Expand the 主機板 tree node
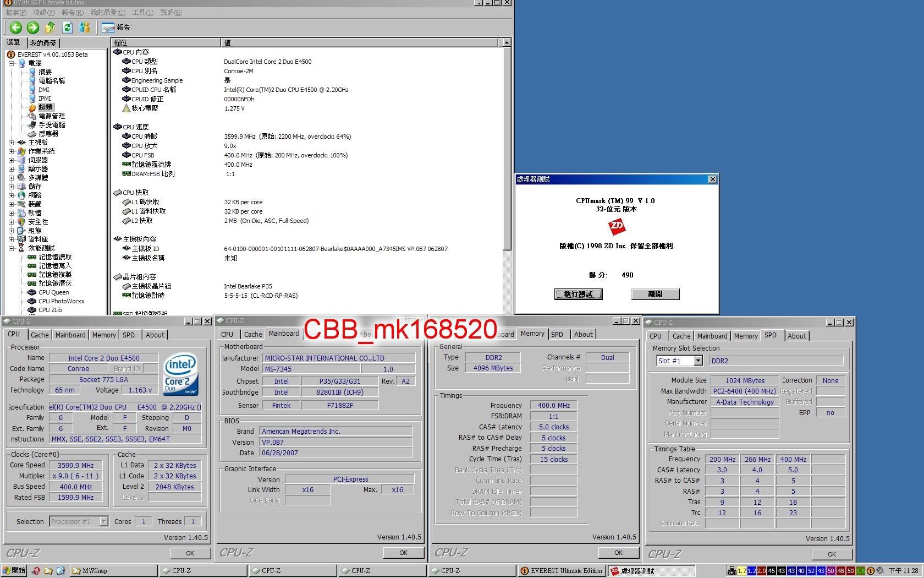This screenshot has width=924, height=578. point(11,143)
